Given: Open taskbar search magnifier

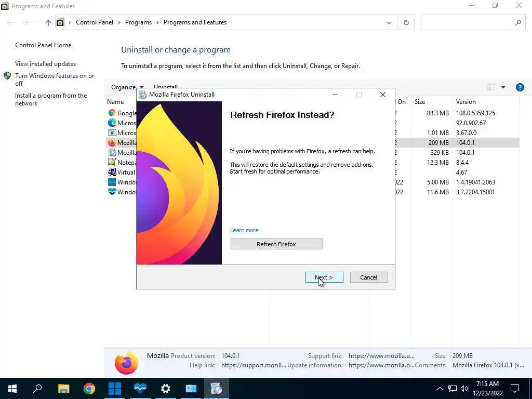Looking at the screenshot, I should click(37, 389).
